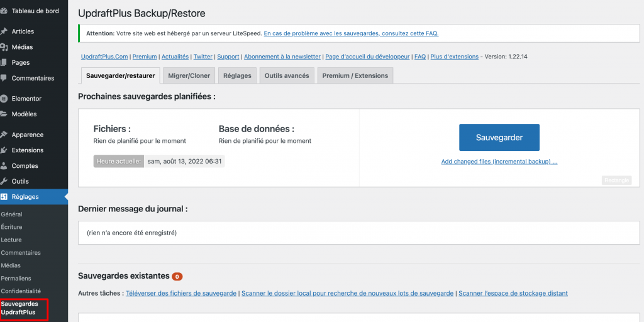This screenshot has width=644, height=322.
Task: Click Scanner l'espace de stockage distant
Action: click(513, 293)
